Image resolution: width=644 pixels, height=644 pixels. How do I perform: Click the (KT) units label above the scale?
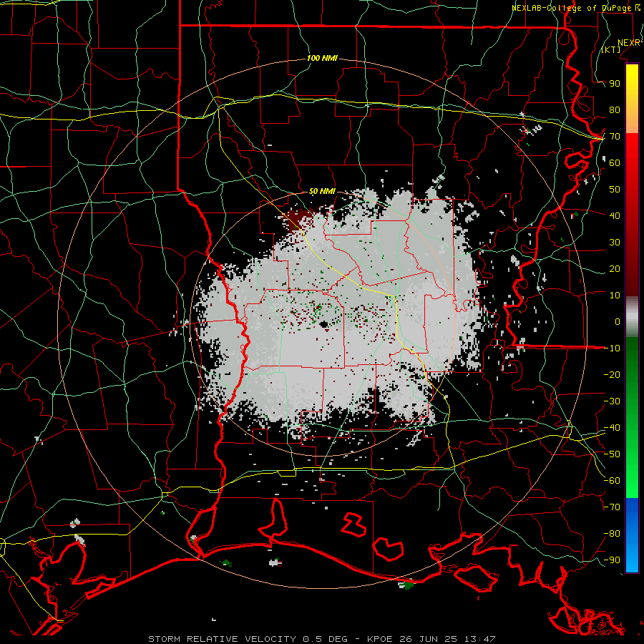(x=611, y=49)
